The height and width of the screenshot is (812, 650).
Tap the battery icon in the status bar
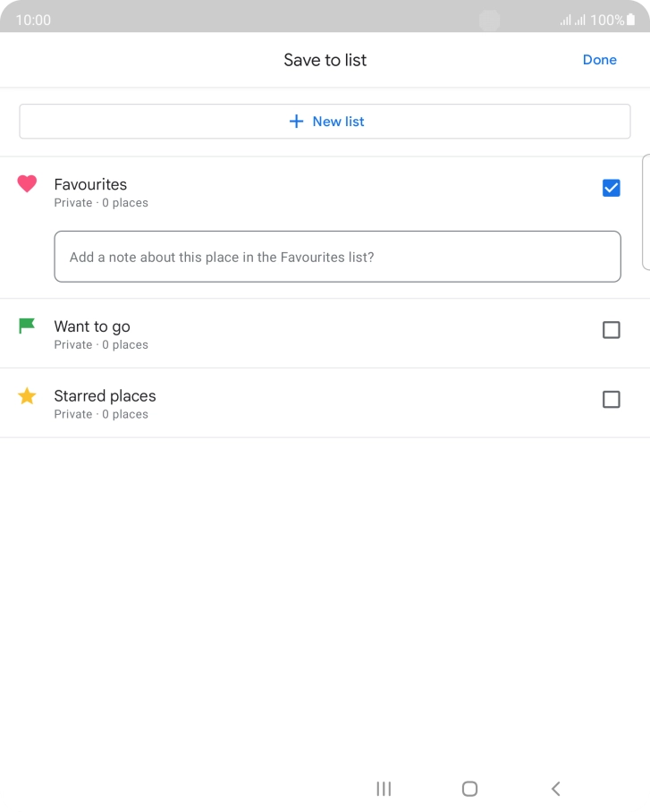pyautogui.click(x=631, y=20)
